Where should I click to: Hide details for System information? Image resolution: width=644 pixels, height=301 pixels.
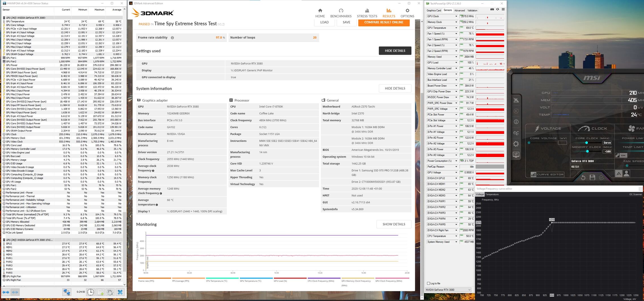(x=395, y=88)
